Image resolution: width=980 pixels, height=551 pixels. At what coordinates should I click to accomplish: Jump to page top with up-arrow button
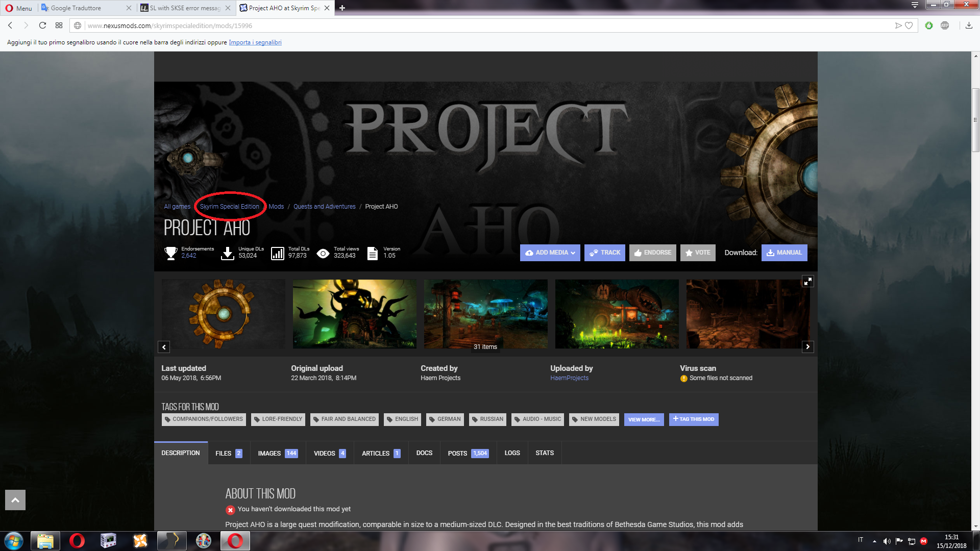point(15,500)
